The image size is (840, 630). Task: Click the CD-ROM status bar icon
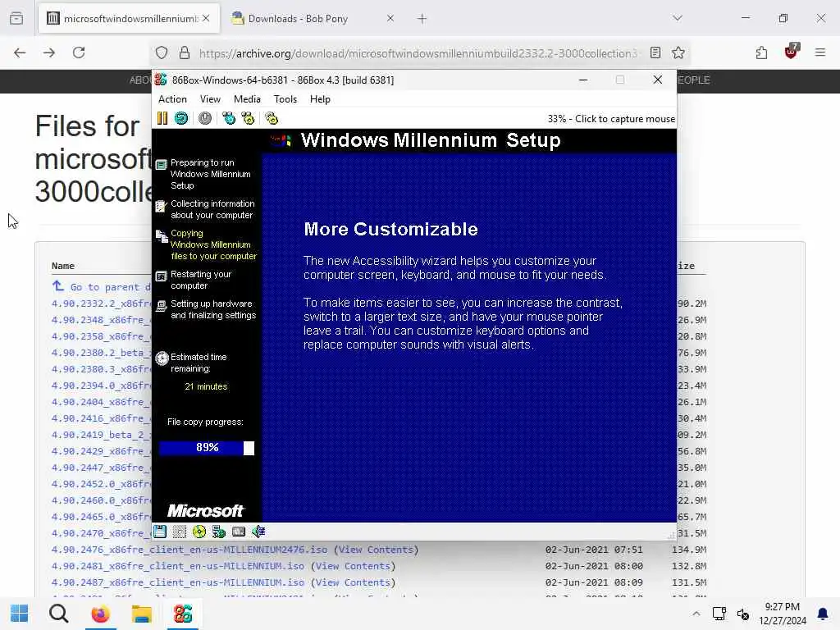(199, 532)
